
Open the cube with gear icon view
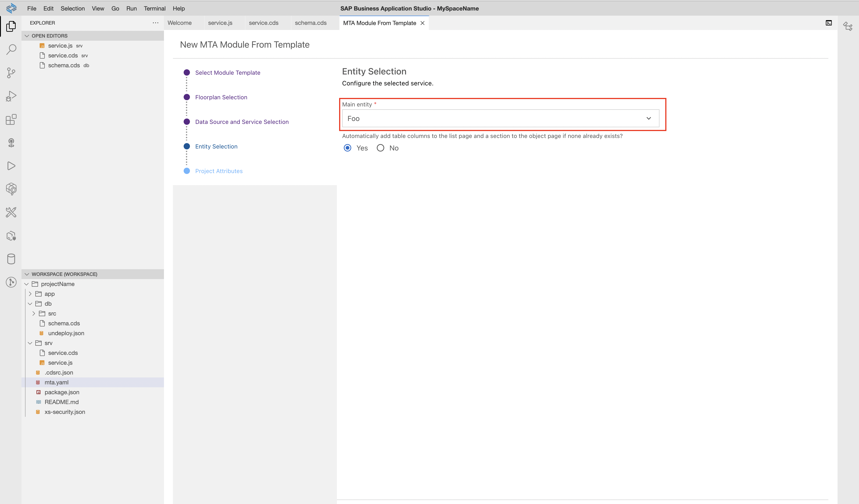[x=11, y=189]
